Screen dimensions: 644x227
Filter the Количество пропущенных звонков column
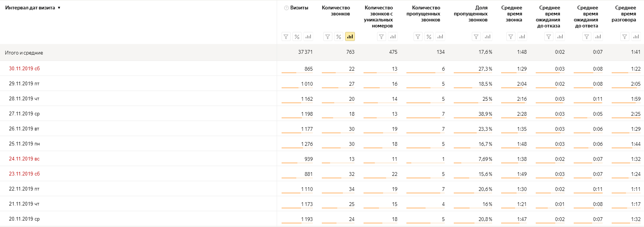click(418, 36)
